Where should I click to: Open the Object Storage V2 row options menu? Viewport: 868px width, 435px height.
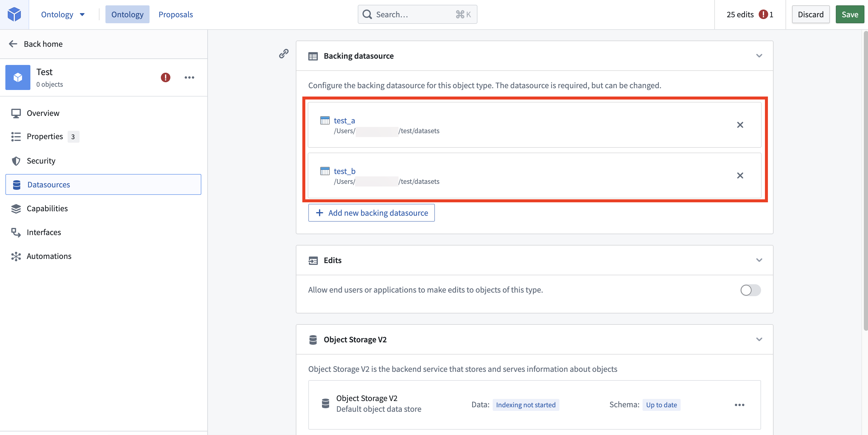(x=739, y=405)
